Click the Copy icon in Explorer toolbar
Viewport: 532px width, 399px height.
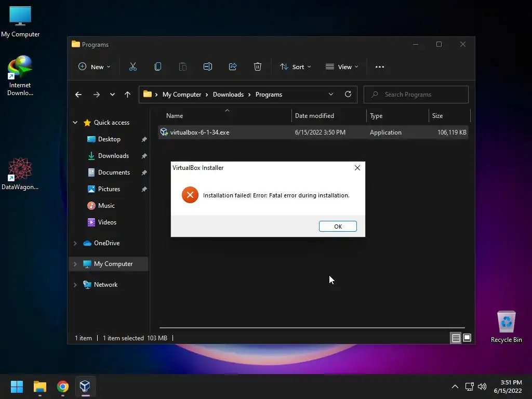click(158, 67)
